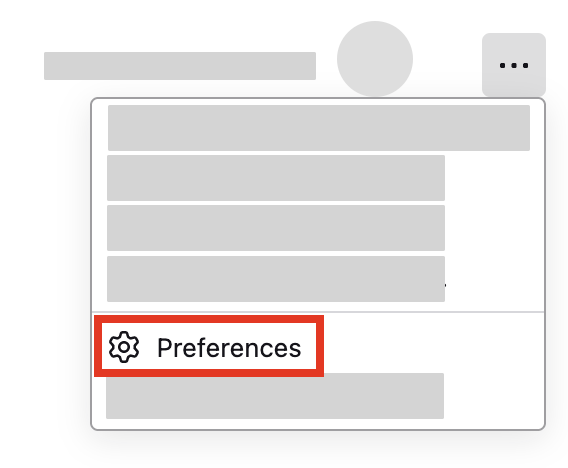Select the last item in the dropdown menu
The image size is (568, 468).
click(x=275, y=396)
